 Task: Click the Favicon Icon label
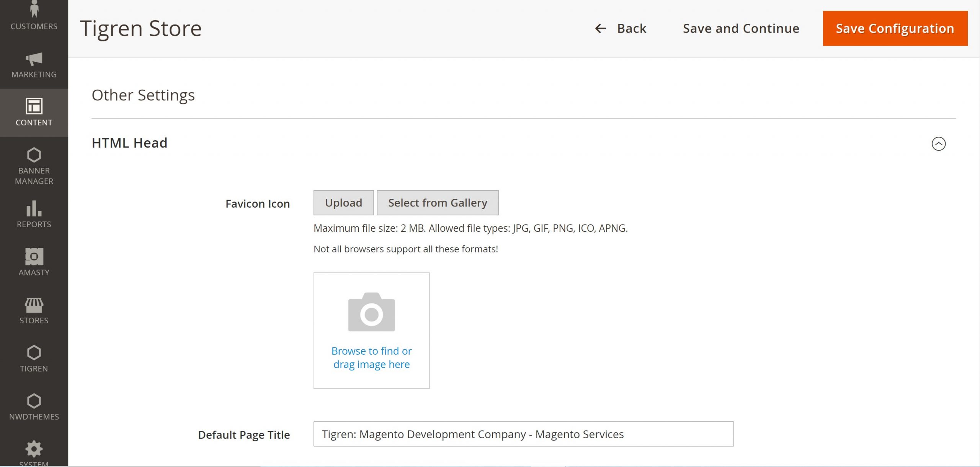pos(258,203)
